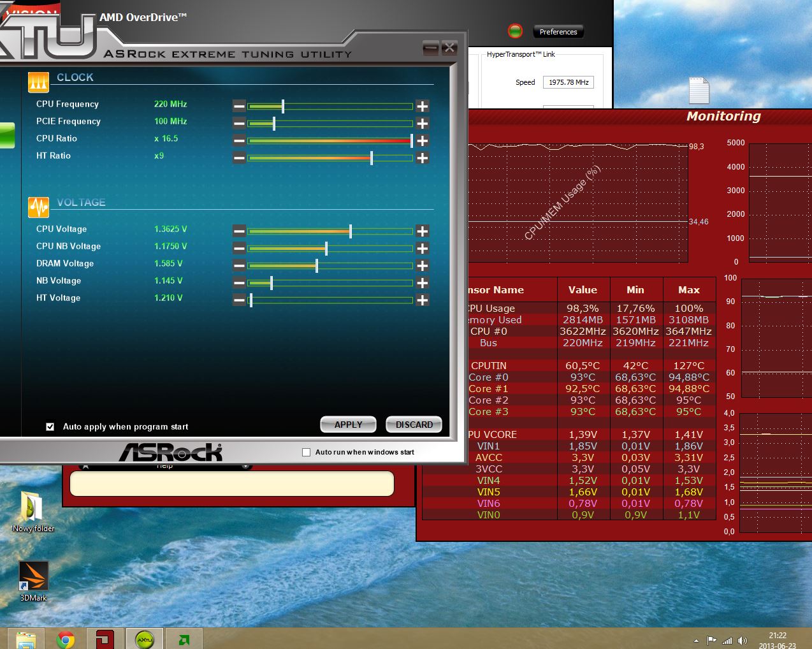This screenshot has width=812, height=649.
Task: Show hidden system tray icons
Action: (x=696, y=641)
